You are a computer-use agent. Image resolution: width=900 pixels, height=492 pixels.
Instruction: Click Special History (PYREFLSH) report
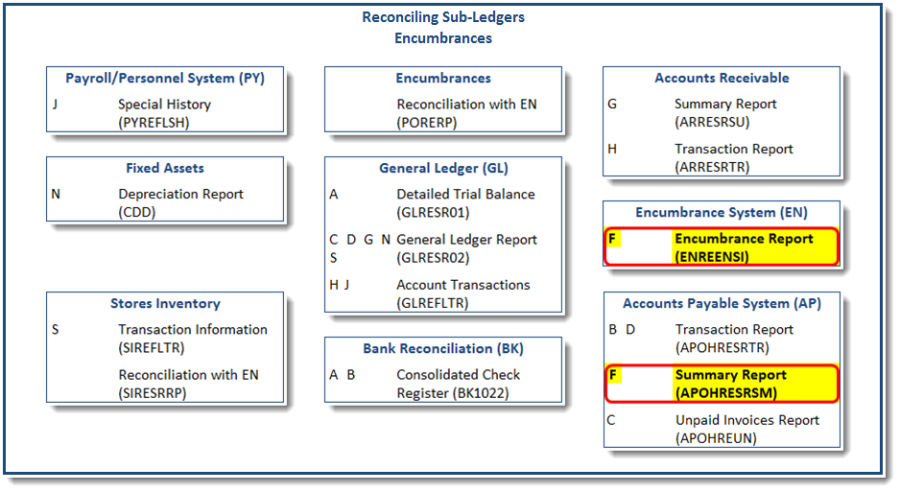pyautogui.click(x=164, y=113)
